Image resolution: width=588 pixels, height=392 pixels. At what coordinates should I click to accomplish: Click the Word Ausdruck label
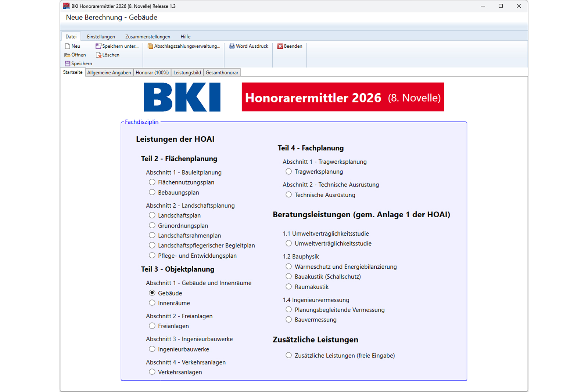(252, 46)
